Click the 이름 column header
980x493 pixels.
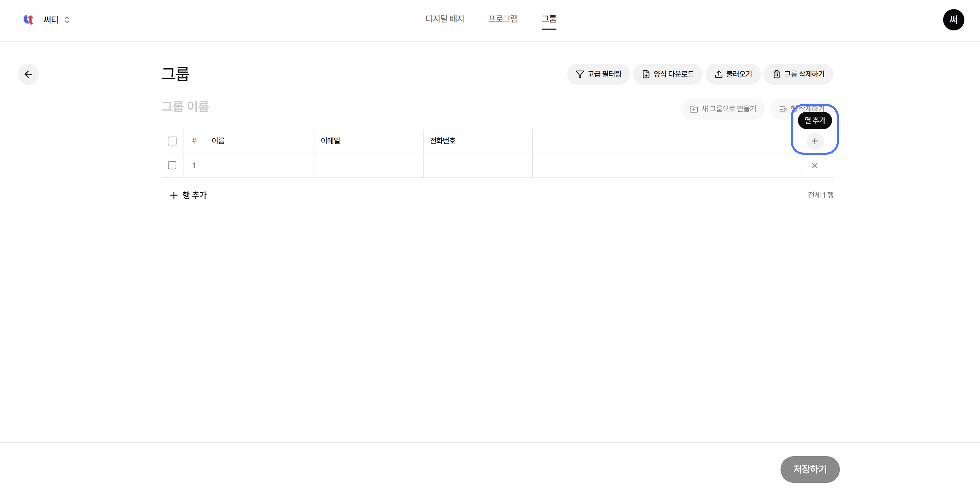click(x=259, y=141)
